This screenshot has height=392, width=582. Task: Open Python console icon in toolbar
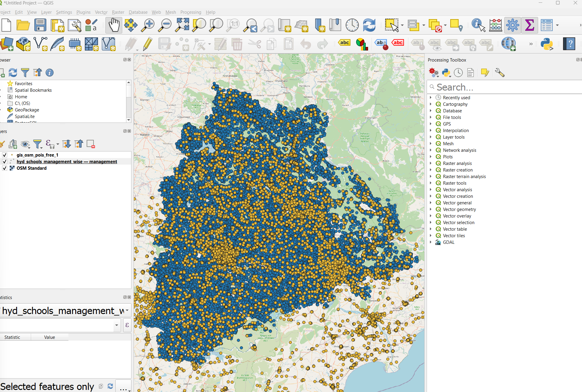[547, 44]
